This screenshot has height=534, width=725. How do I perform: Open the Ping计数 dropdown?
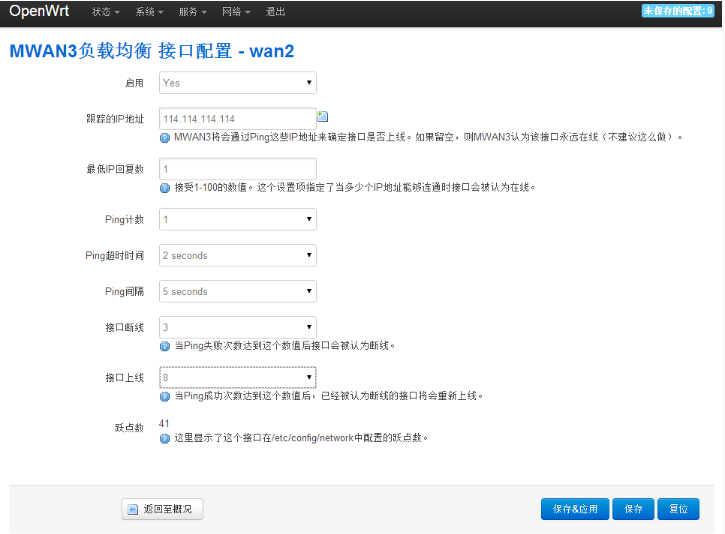point(238,220)
